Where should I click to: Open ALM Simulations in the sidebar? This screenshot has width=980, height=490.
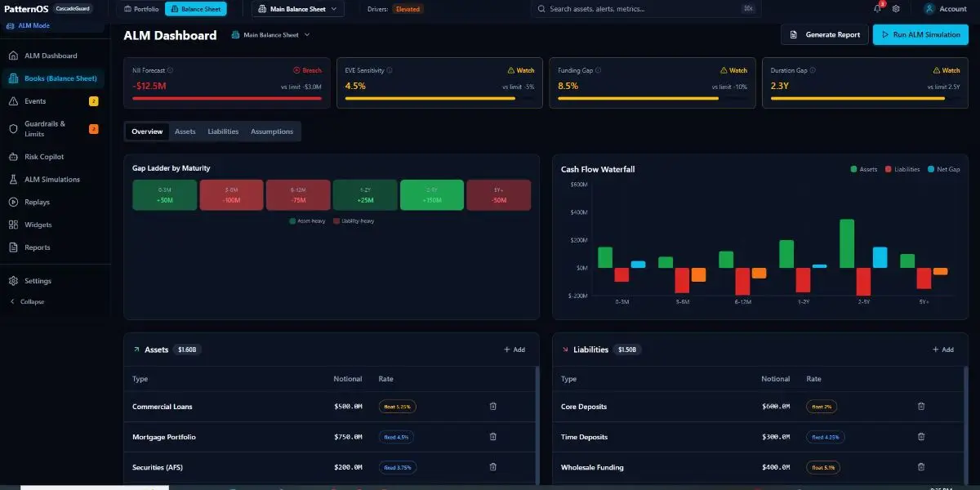pos(51,180)
